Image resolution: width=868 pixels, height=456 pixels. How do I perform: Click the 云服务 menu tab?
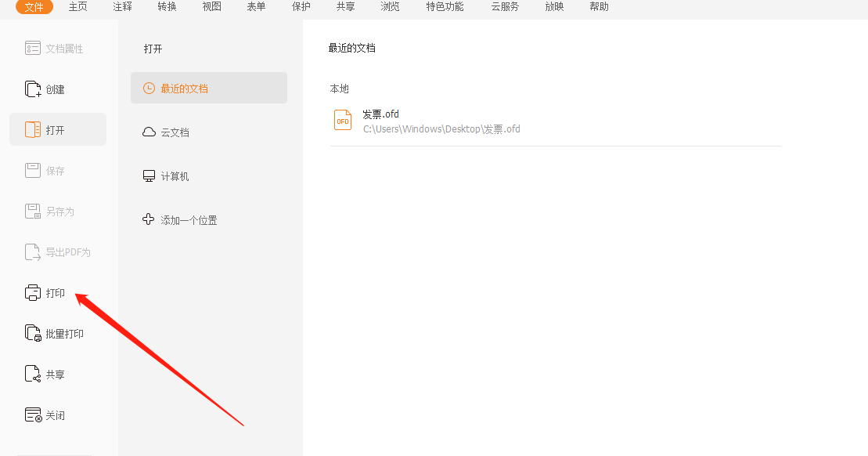click(505, 7)
